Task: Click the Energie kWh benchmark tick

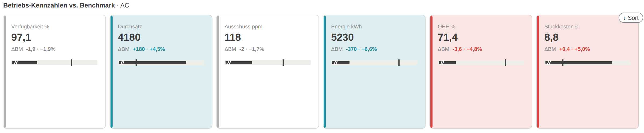Action: coord(399,63)
